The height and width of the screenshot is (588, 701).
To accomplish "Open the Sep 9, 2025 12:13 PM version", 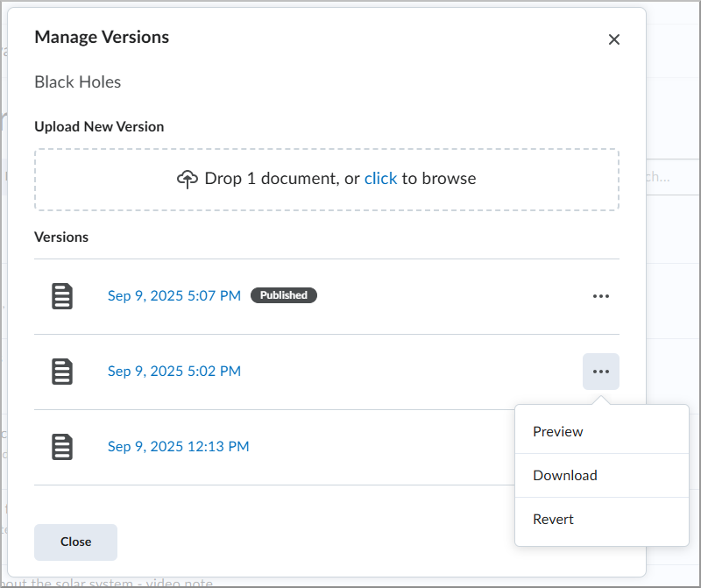I will pyautogui.click(x=178, y=447).
